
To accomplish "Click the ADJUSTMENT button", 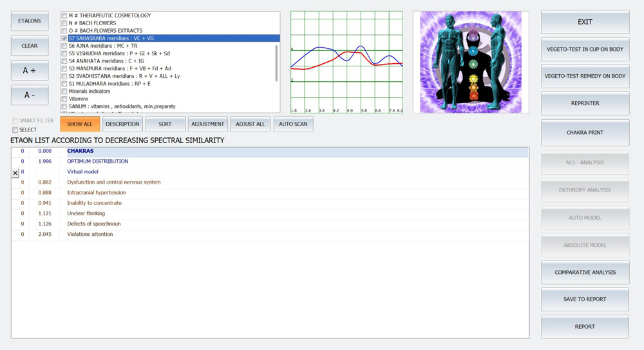I will [x=208, y=124].
